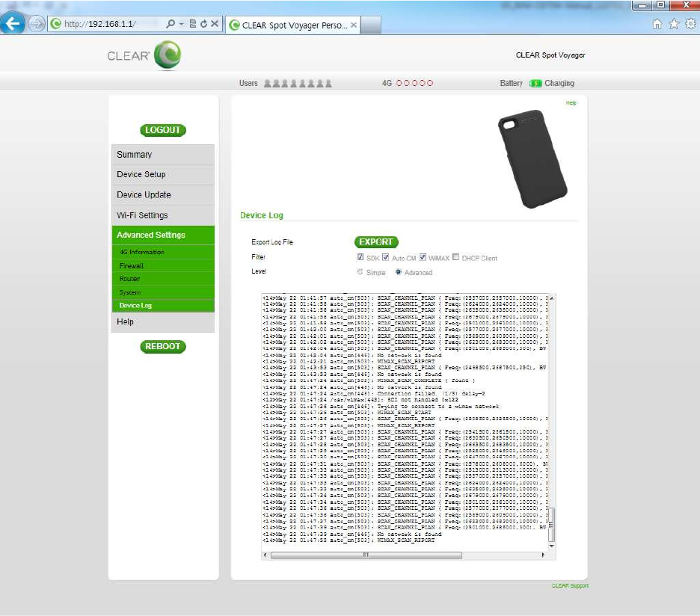700x616 pixels.
Task: Open the address bar dropdown arrow
Action: click(x=181, y=24)
